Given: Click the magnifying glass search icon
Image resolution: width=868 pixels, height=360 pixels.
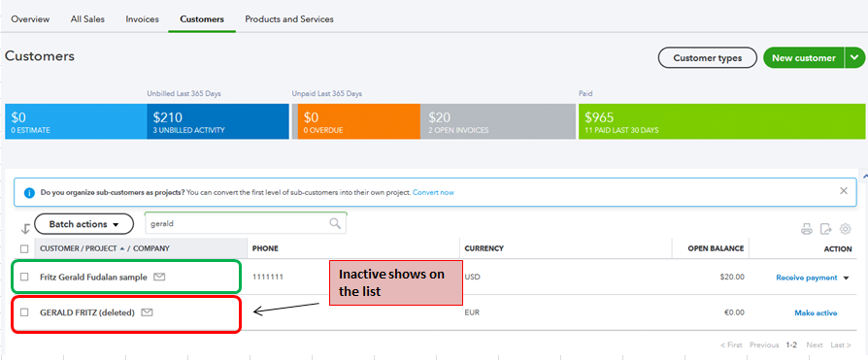Looking at the screenshot, I should [335, 223].
